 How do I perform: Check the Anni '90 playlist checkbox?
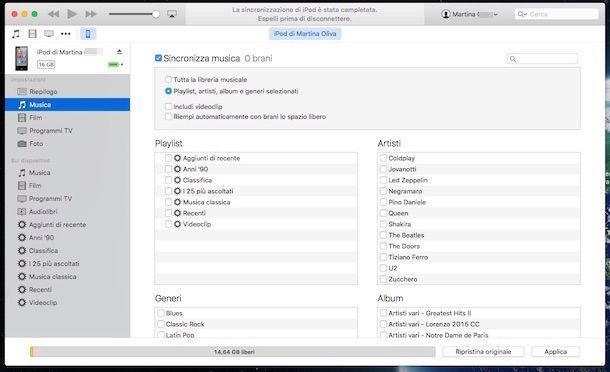click(x=168, y=169)
